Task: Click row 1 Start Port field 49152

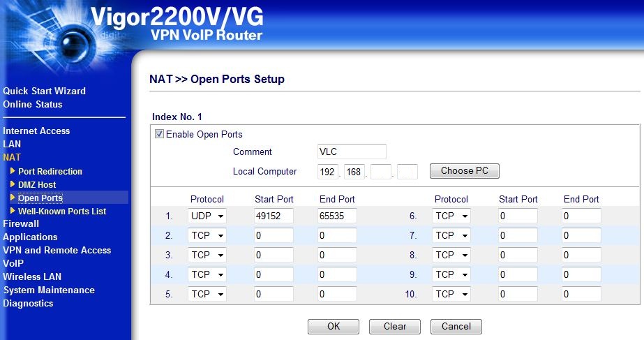Action: (x=274, y=216)
